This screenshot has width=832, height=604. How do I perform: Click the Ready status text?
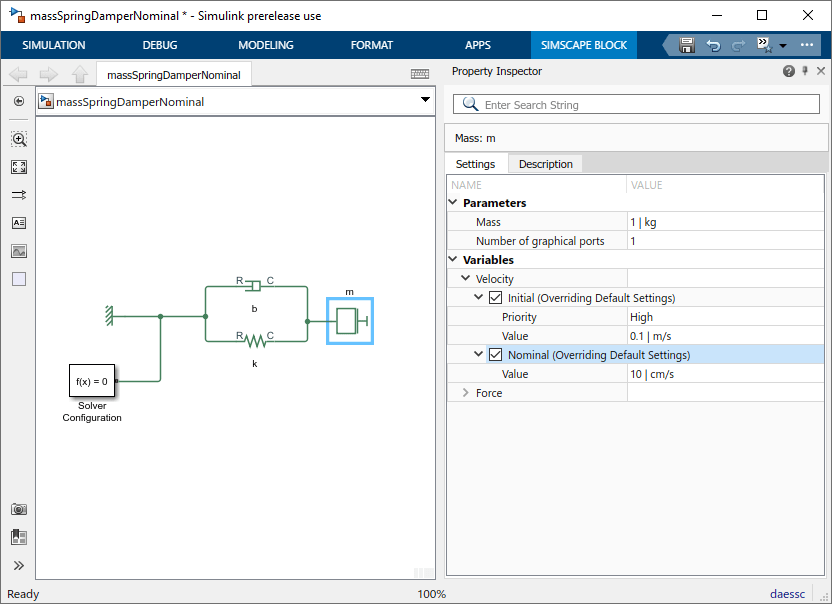(x=23, y=594)
